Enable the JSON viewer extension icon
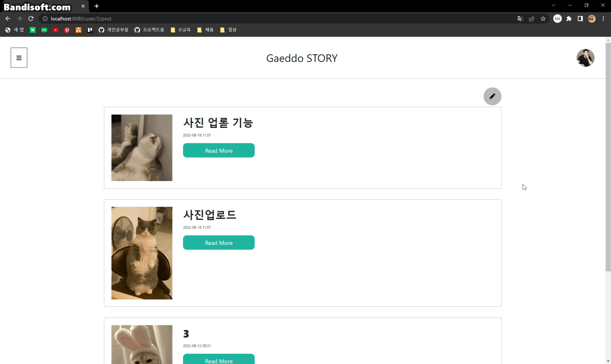Screen dimensions: 611x364 coord(557,18)
